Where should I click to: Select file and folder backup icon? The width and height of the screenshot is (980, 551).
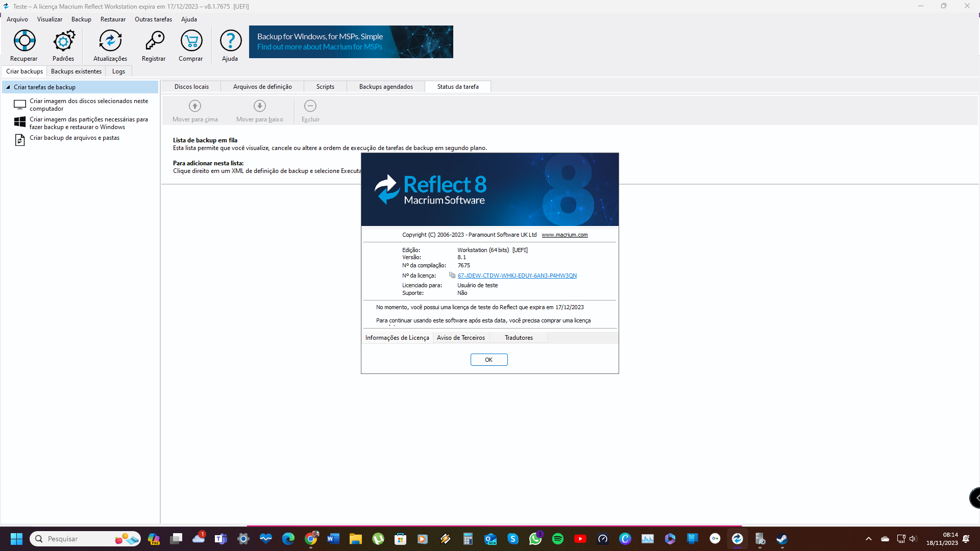20,140
